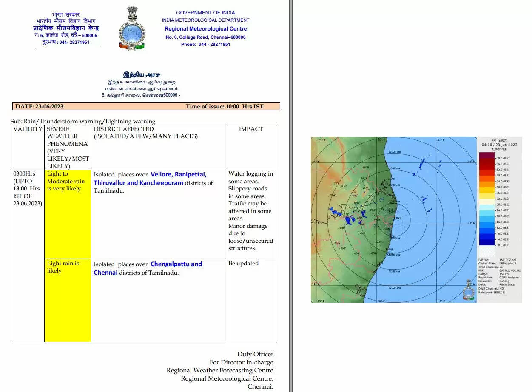Click the Chengalpattu district name in blue
The image size is (532, 392).
(x=176, y=264)
